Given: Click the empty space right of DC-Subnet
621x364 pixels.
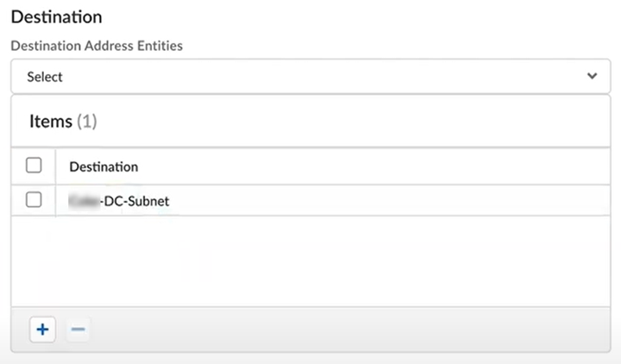Looking at the screenshot, I should (x=388, y=201).
